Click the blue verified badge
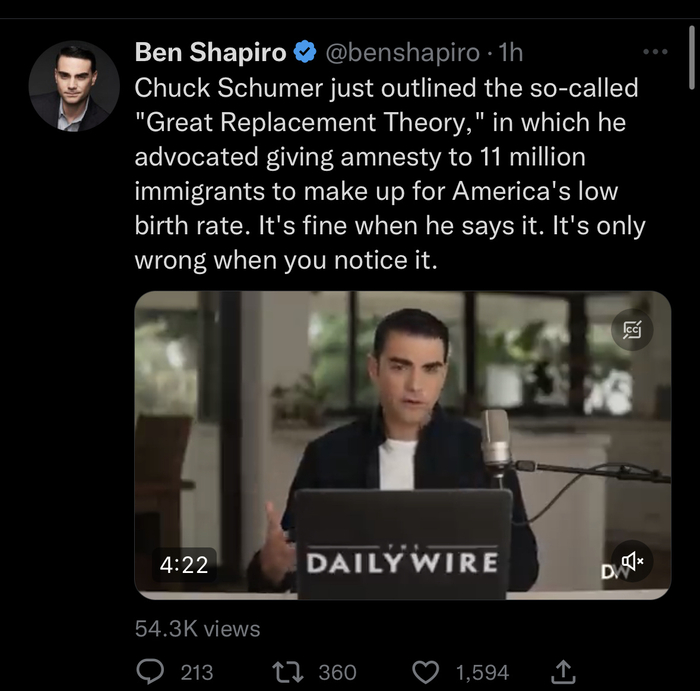Screen dimensions: 700x691 (306, 52)
